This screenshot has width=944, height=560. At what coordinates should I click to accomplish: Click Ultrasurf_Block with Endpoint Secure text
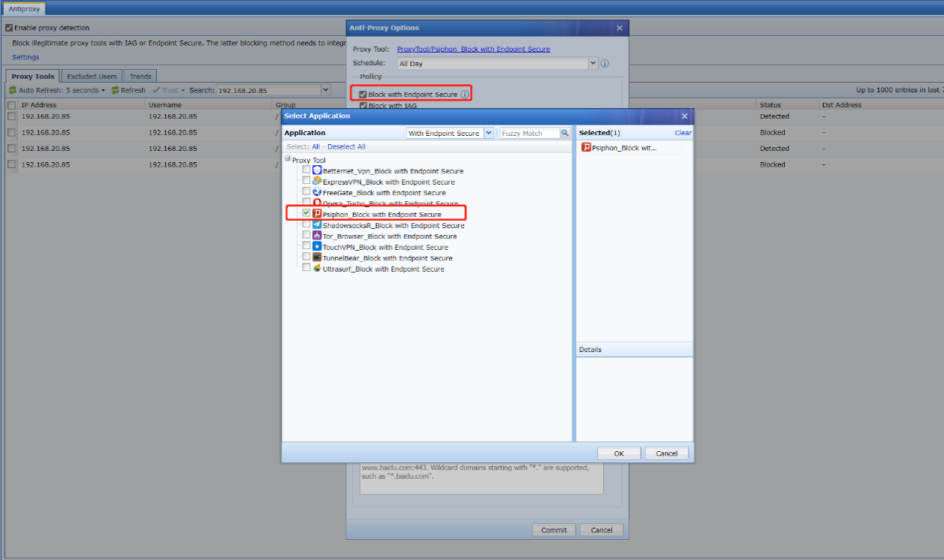[383, 269]
